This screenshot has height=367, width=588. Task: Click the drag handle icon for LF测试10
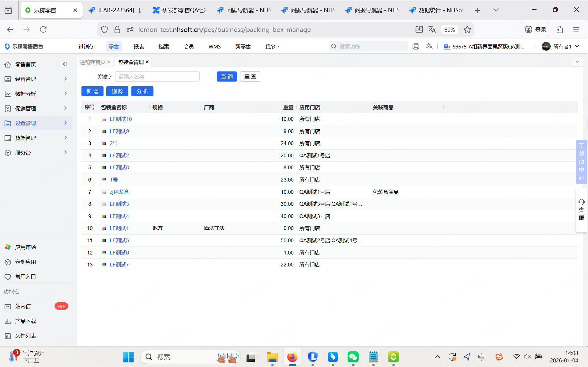(x=104, y=119)
